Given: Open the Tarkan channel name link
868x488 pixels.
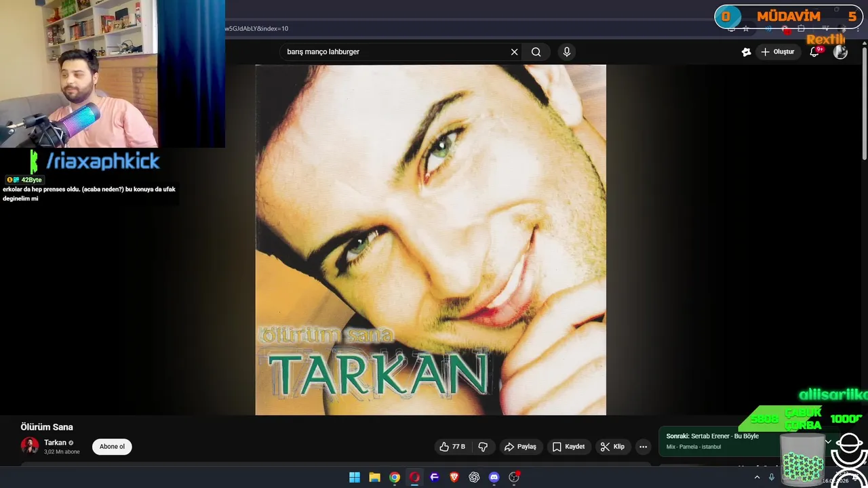Looking at the screenshot, I should [56, 443].
